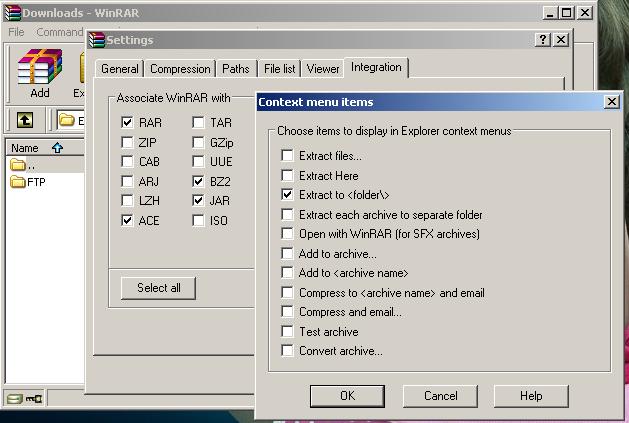Enable the 'Convert archive...' checkbox
The width and height of the screenshot is (629, 423).
point(287,351)
